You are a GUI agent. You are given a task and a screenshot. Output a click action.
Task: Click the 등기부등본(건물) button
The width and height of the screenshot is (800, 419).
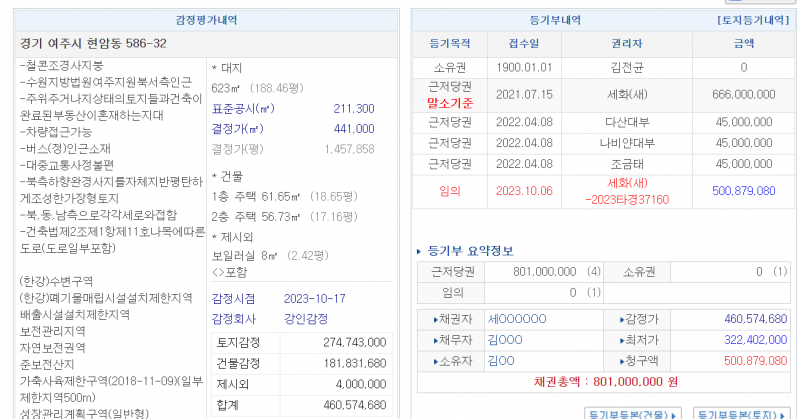click(632, 412)
